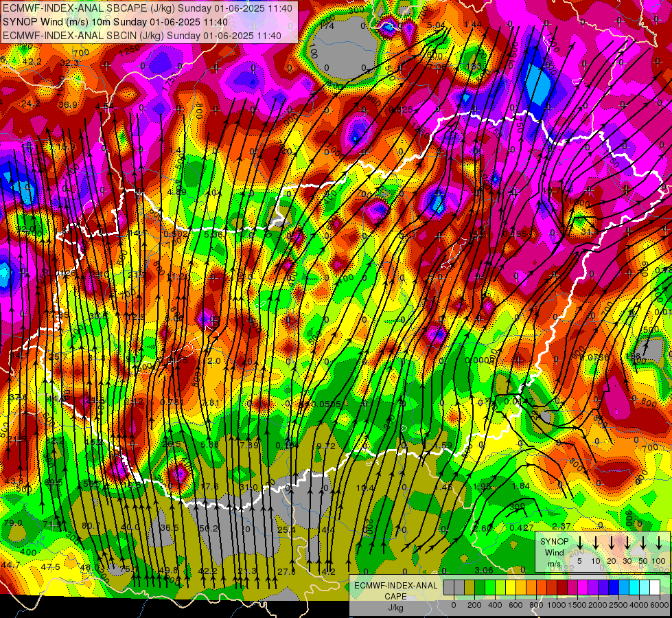Screen dimensions: 672x618
Task: Click the '80.7' station value near bottom
Action: coord(91,525)
